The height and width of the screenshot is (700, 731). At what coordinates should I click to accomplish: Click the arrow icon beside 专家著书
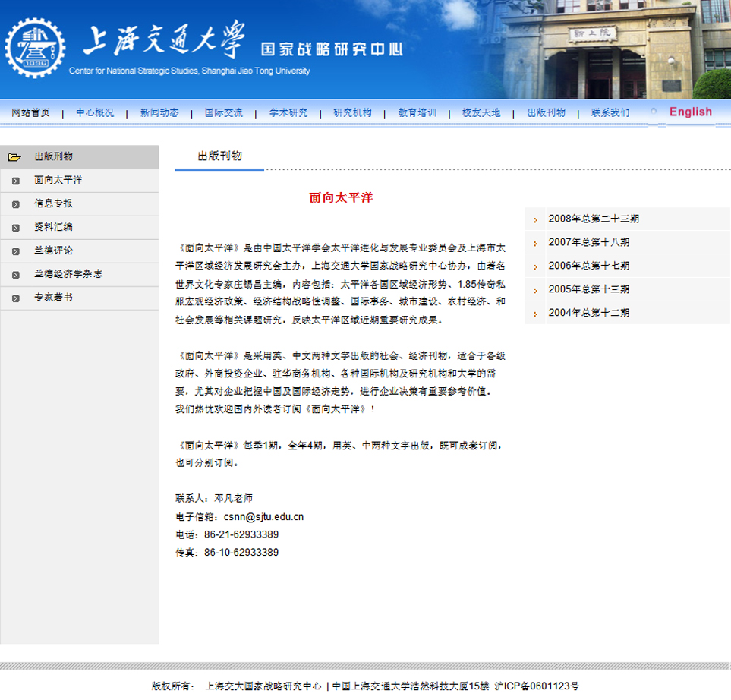[16, 298]
